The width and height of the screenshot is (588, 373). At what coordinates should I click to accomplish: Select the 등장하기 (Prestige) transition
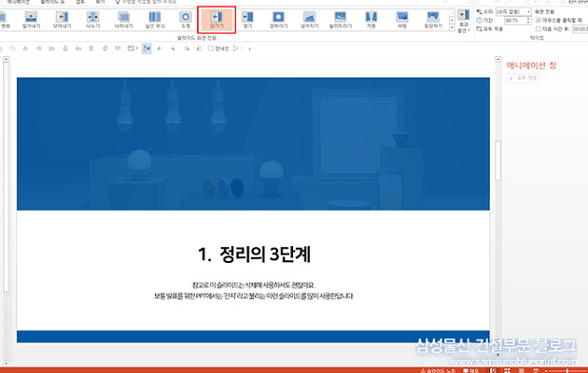pos(433,20)
